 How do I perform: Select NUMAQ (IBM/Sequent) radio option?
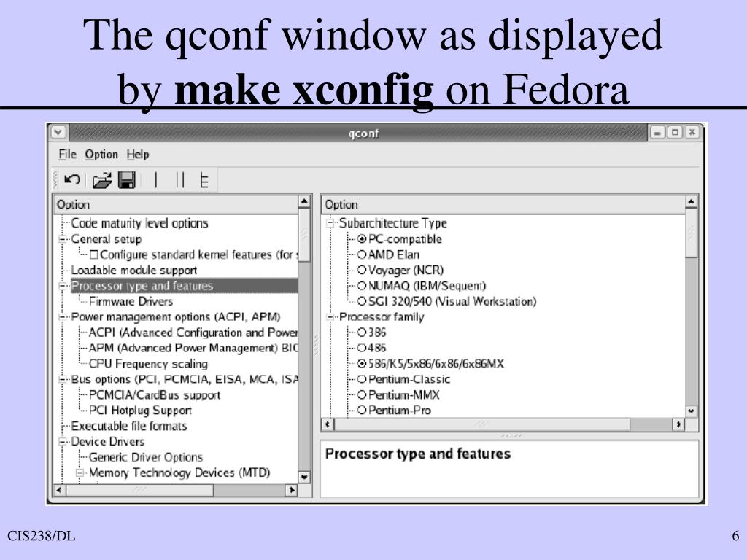(362, 286)
